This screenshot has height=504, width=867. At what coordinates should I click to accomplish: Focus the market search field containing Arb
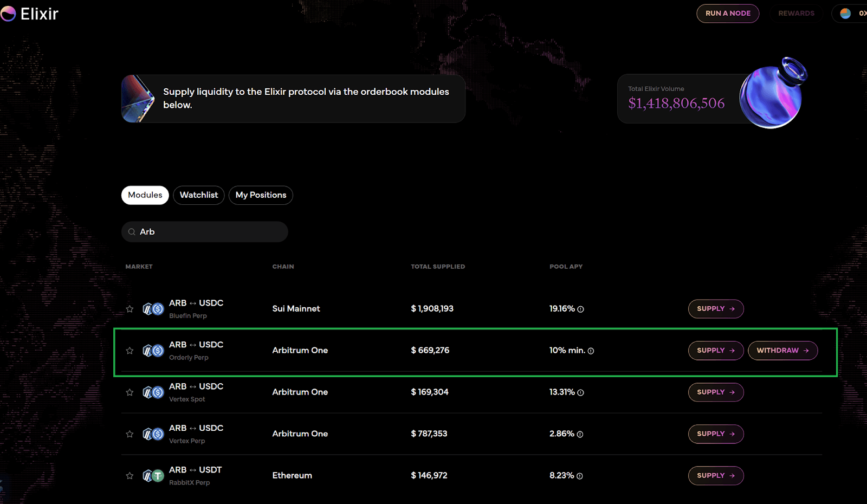[x=205, y=232]
